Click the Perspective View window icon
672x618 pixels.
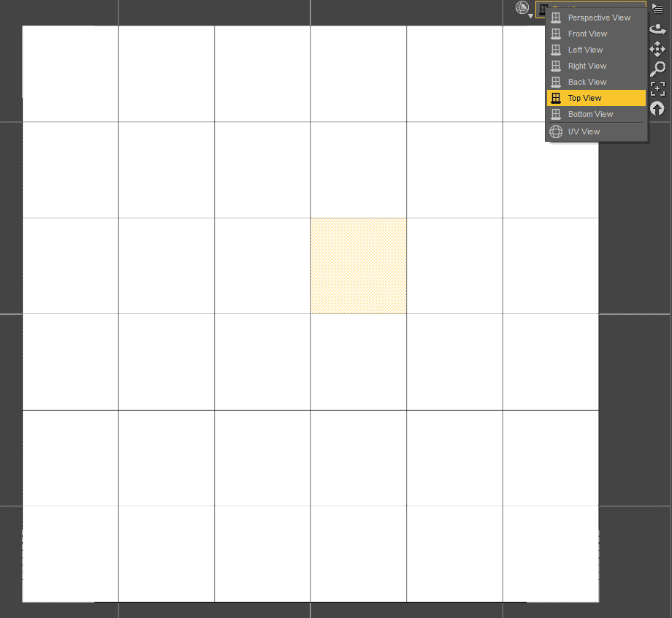[556, 18]
